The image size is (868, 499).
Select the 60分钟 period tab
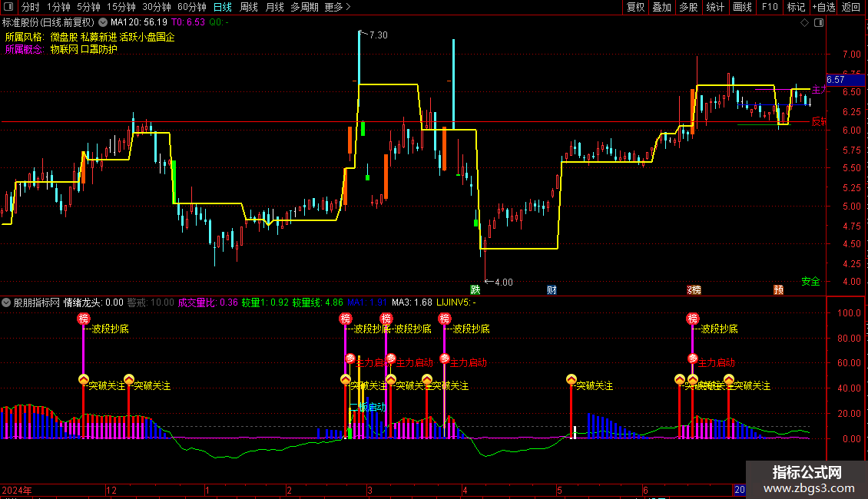pyautogui.click(x=192, y=7)
